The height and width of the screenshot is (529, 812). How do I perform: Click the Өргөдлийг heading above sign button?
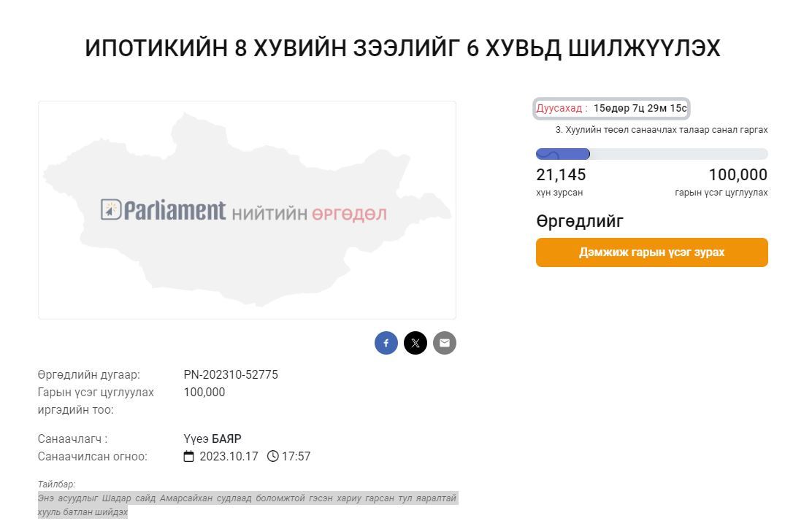(x=580, y=221)
